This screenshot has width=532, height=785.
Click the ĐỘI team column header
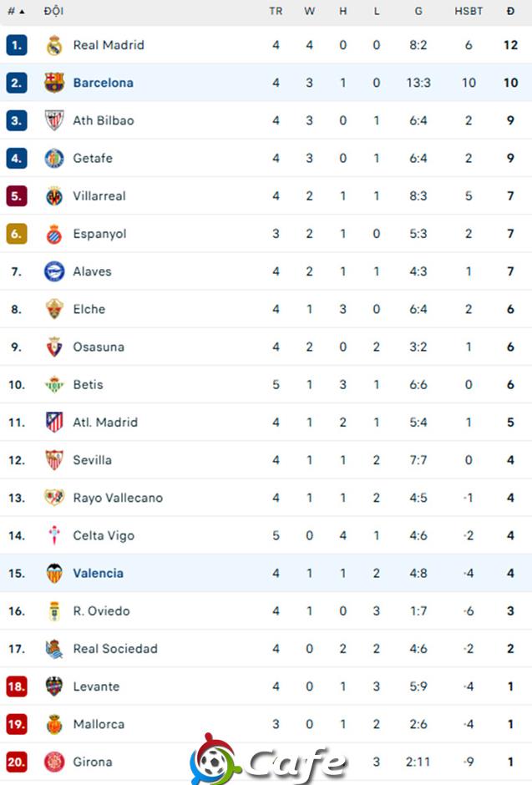[53, 11]
